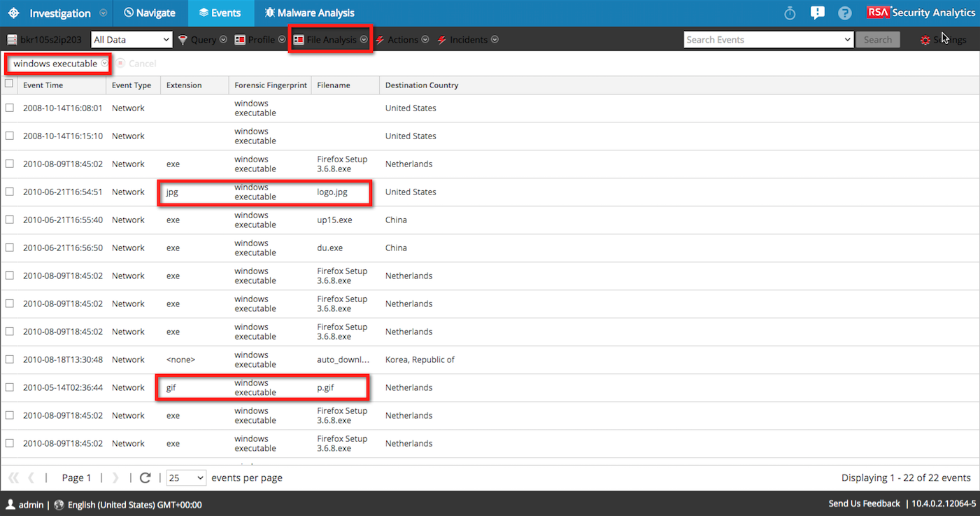Viewport: 980px width, 516px height.
Task: Open the feedback speech bubble icon
Action: click(x=817, y=12)
